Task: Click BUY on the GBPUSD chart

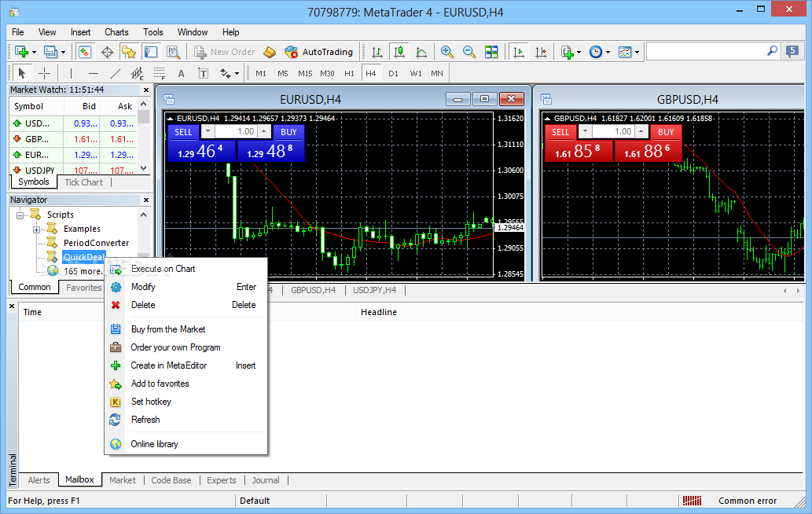Action: (x=666, y=132)
